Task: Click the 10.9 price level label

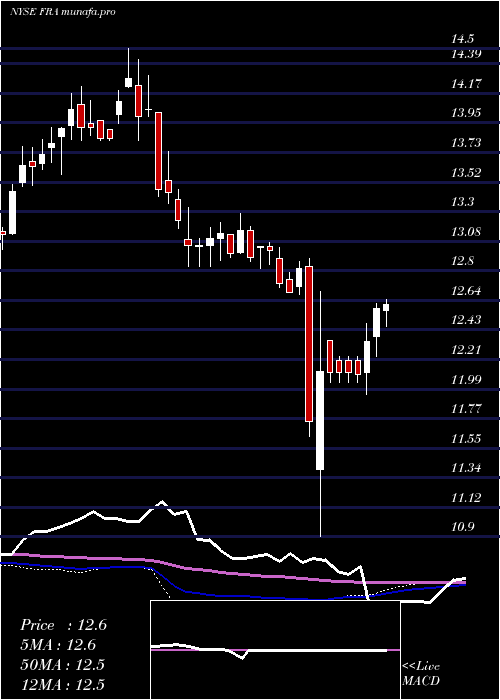Action: (462, 527)
